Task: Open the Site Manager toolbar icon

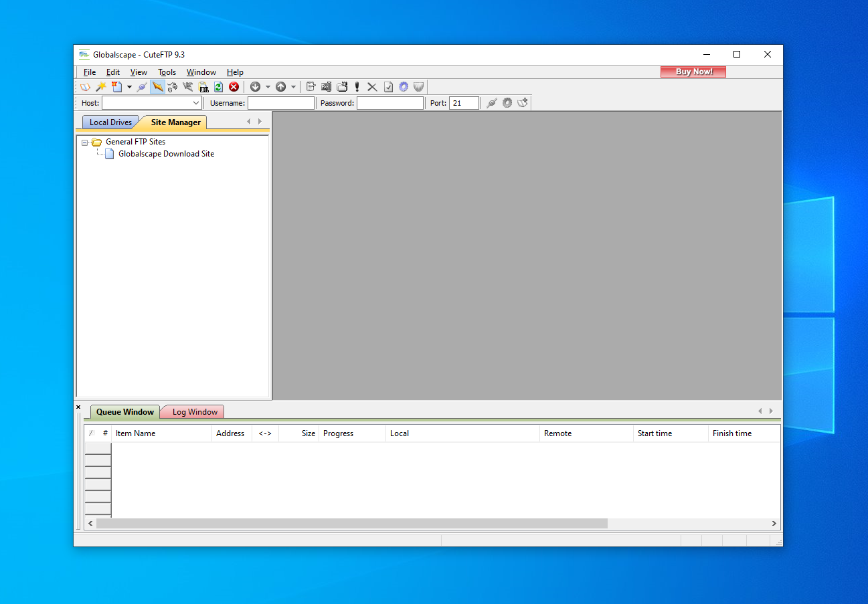Action: click(85, 86)
